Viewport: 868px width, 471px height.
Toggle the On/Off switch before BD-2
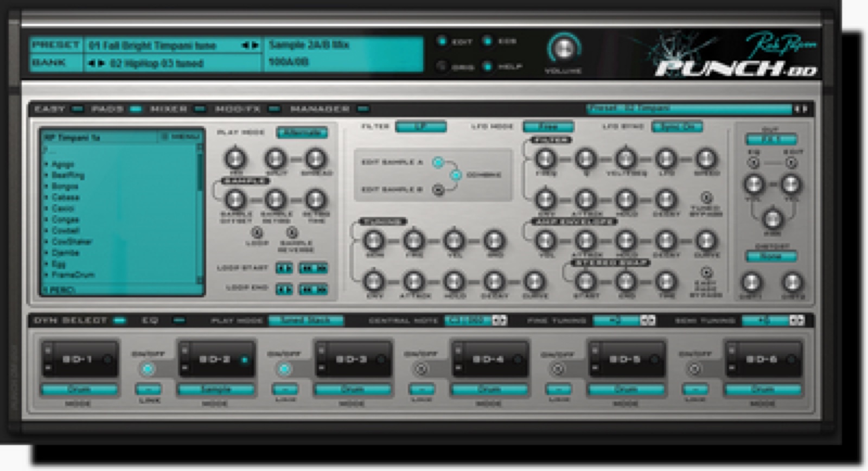click(x=148, y=370)
